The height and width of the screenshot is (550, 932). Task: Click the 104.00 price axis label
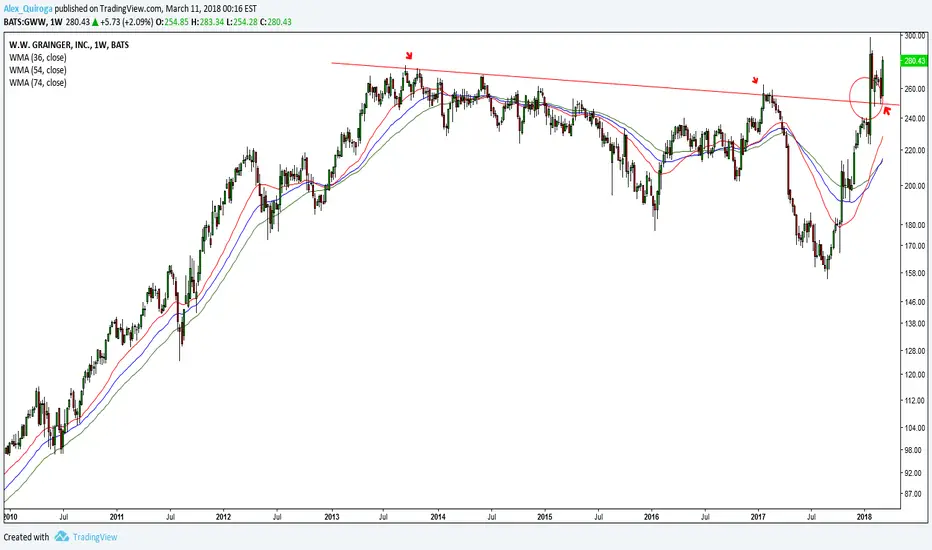[x=915, y=428]
